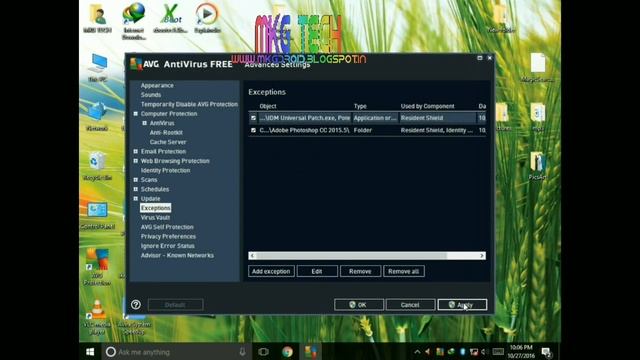Click the Cortana microphone icon
640x360 pixels.
[x=242, y=351]
